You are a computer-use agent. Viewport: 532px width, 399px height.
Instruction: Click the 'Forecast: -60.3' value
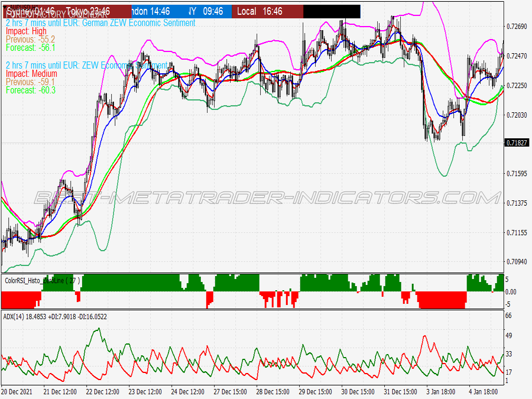click(x=31, y=90)
